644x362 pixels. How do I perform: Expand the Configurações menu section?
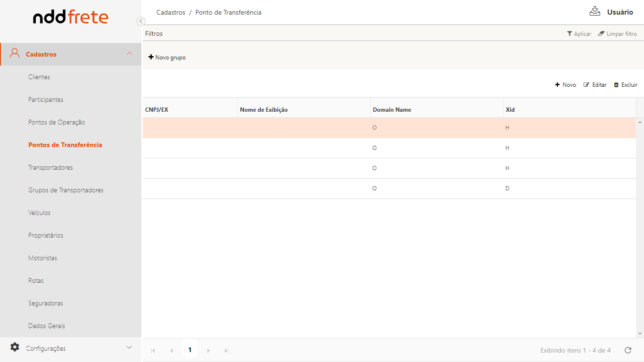click(x=129, y=348)
